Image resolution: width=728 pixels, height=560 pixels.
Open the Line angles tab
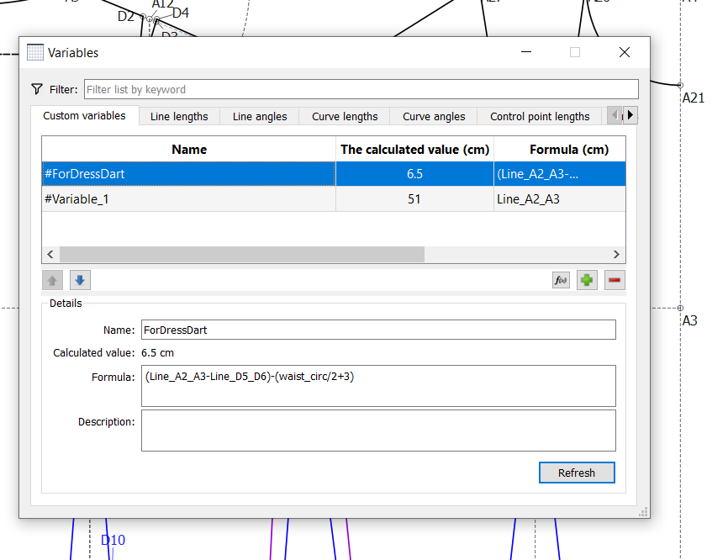click(x=260, y=117)
